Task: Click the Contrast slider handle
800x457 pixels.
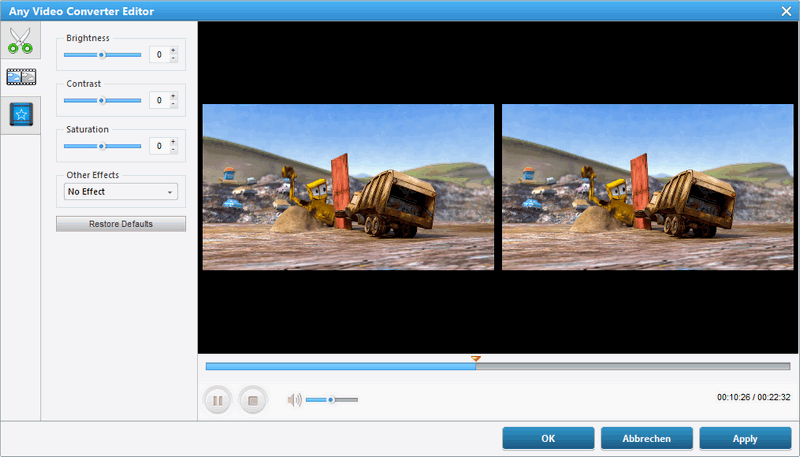Action: [102, 100]
